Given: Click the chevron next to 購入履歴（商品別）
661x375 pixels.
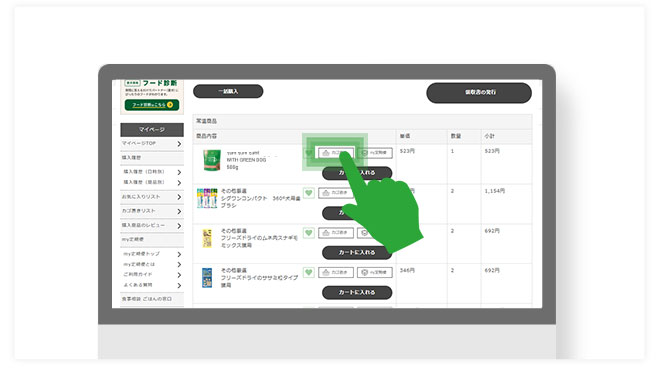Looking at the screenshot, I should pyautogui.click(x=179, y=183).
